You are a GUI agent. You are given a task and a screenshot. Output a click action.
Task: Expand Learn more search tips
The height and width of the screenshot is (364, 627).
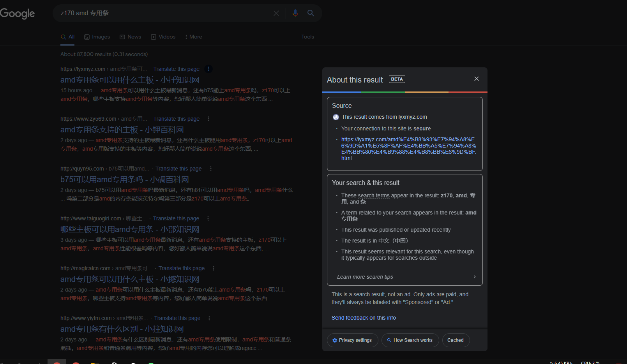(x=404, y=277)
